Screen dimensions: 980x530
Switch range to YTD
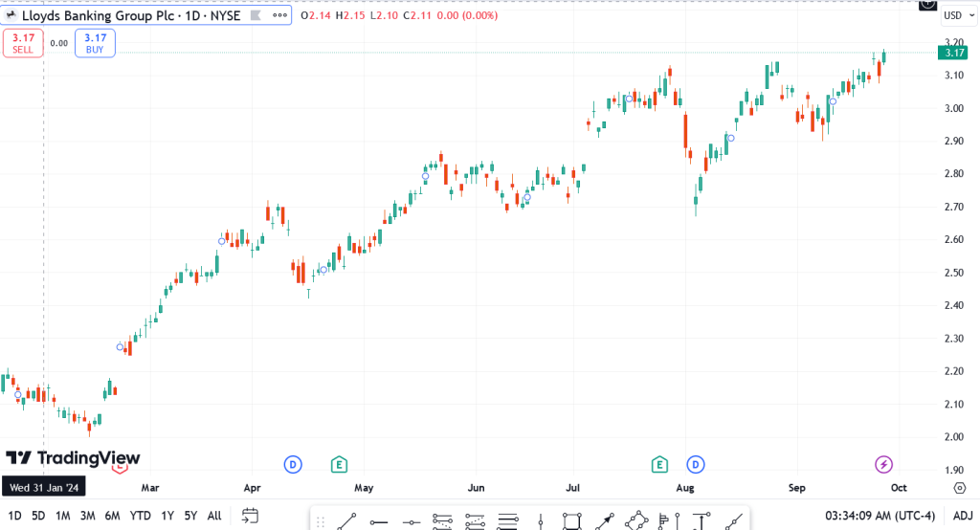point(140,516)
